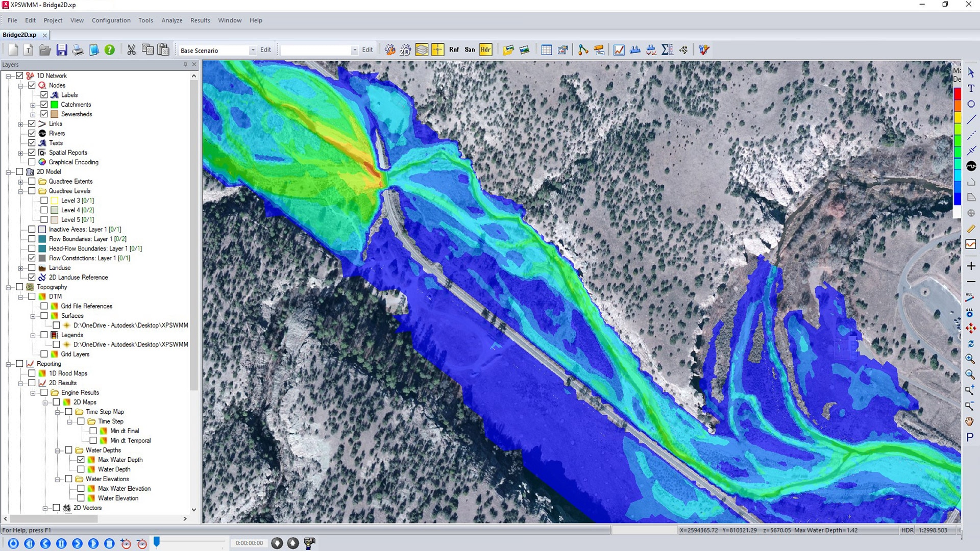Uncheck the 1D Network layer checkbox
Viewport: 980px width, 551px height.
point(19,76)
